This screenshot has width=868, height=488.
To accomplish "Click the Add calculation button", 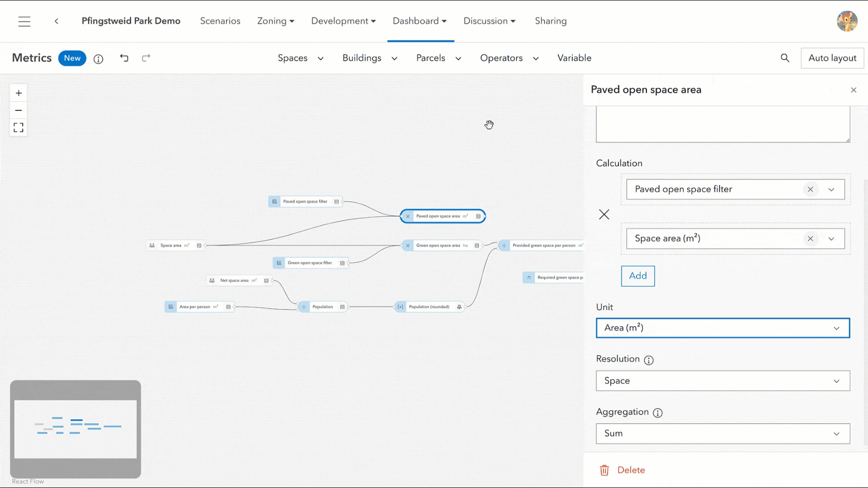I will tap(637, 276).
